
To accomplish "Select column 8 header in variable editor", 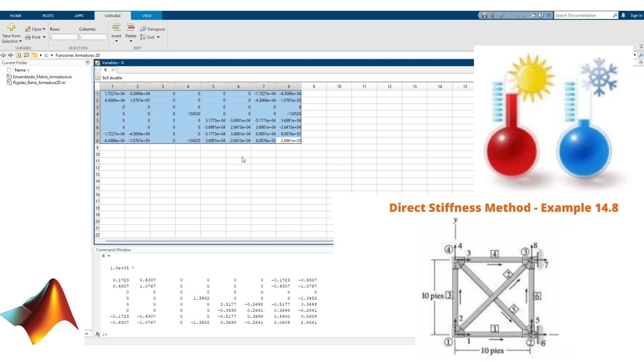I will (x=289, y=86).
